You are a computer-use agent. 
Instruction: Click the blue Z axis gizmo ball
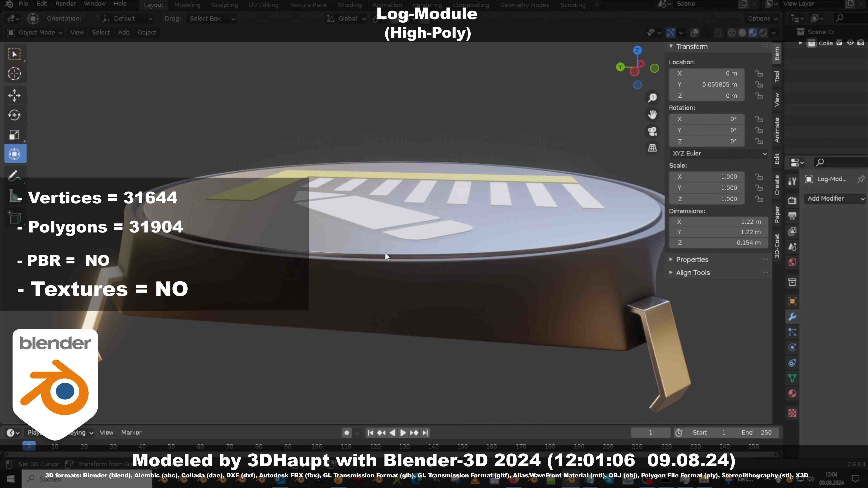pos(637,51)
